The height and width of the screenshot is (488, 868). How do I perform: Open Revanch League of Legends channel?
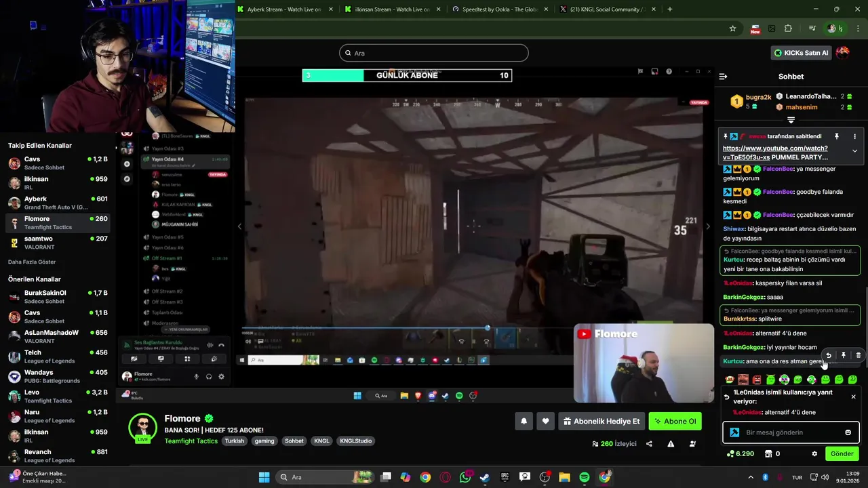(58, 455)
